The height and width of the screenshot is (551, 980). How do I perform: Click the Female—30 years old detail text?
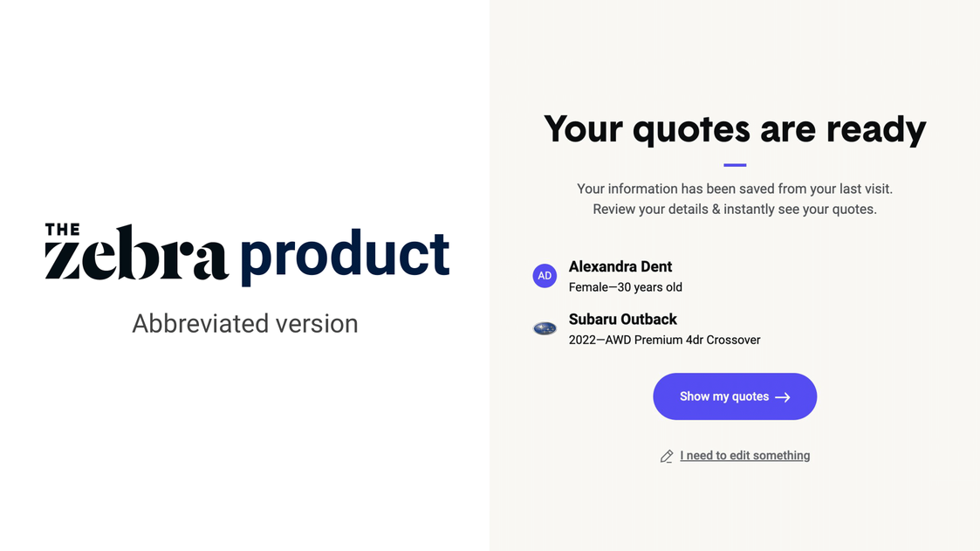625,287
